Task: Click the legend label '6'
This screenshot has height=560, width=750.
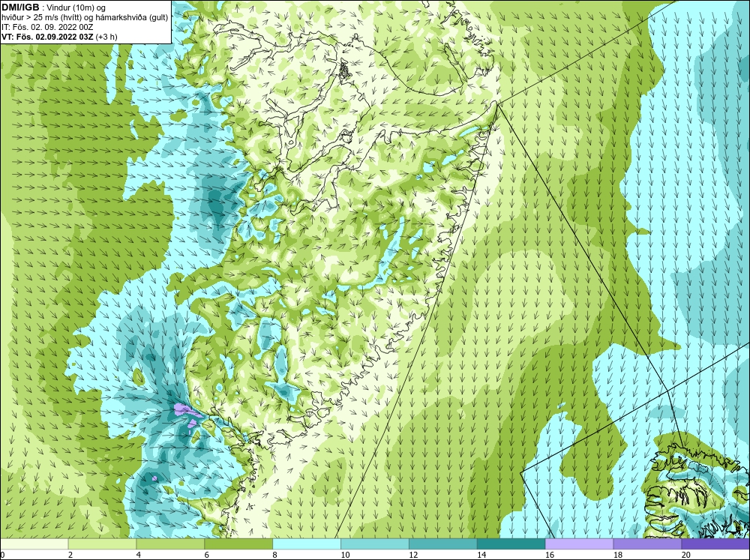Action: coord(207,555)
